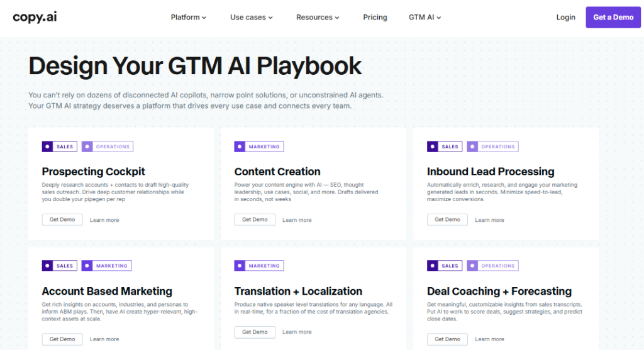Learn more about Prospecting Cockpit
This screenshot has width=644, height=350.
tap(104, 220)
